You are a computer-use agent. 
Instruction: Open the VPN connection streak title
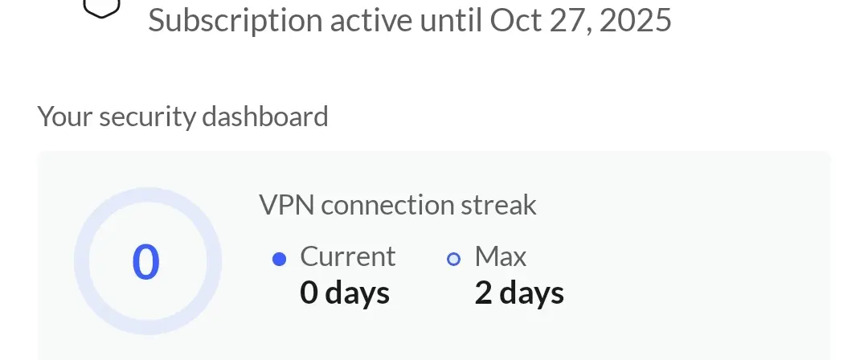pos(398,205)
